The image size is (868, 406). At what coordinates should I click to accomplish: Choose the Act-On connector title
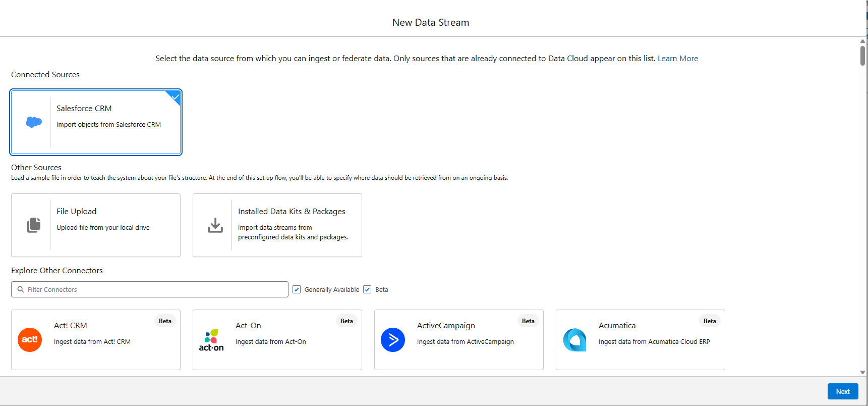248,326
